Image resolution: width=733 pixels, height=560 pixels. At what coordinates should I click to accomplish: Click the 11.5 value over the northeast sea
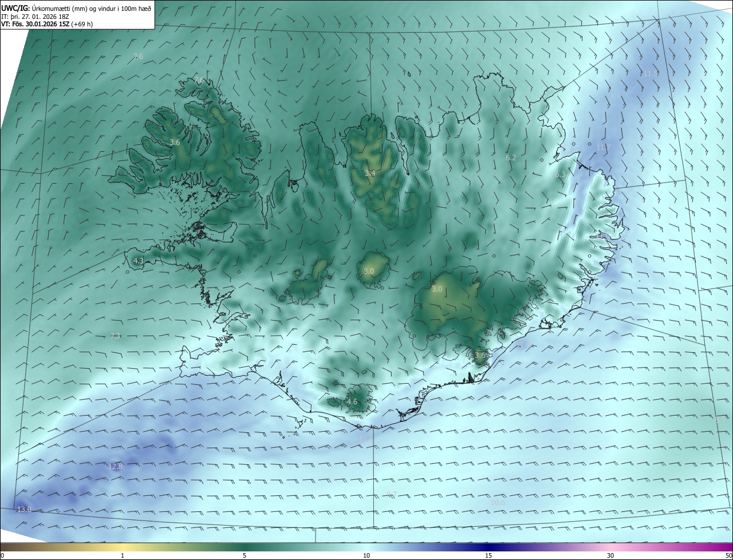pyautogui.click(x=651, y=73)
